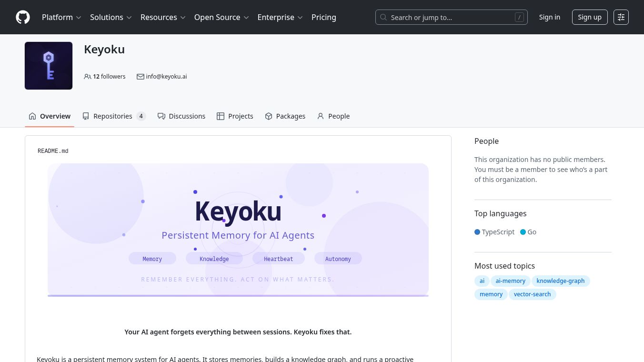
Task: Open the 12 followers link
Action: (x=105, y=76)
